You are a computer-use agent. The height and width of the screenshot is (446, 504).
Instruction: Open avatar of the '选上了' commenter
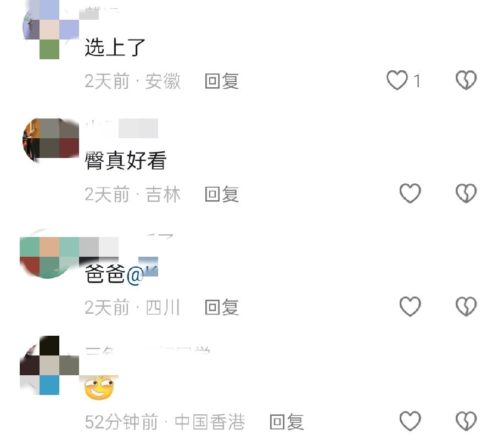50,30
